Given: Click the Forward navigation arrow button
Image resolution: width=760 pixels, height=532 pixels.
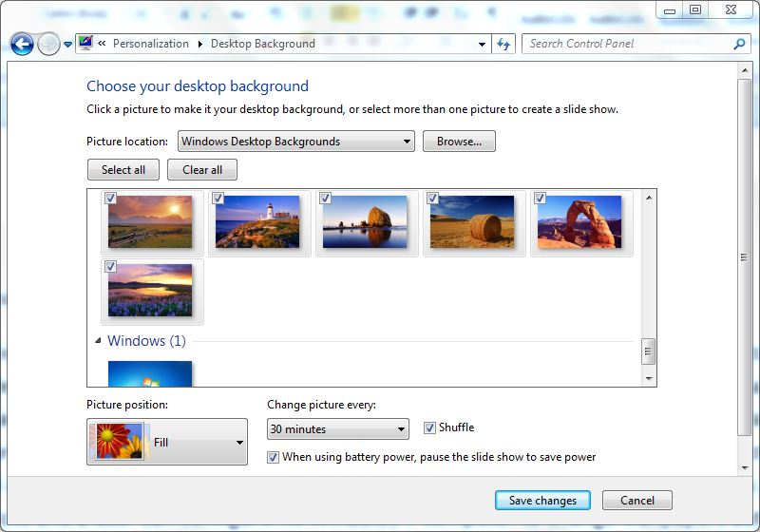Looking at the screenshot, I should [x=47, y=44].
